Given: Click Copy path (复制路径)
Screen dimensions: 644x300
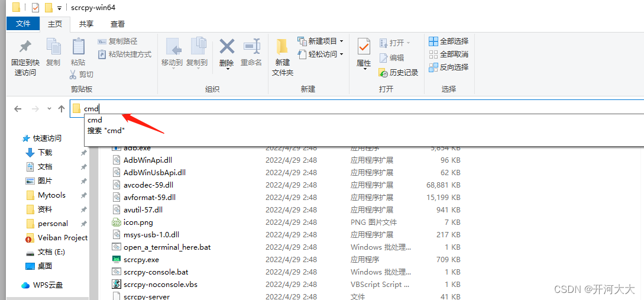Looking at the screenshot, I should [x=118, y=41].
